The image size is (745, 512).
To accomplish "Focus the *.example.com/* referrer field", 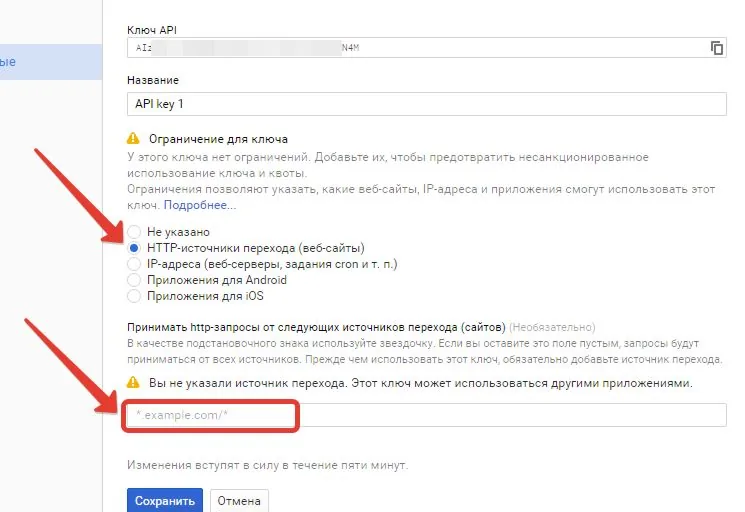I will tap(427, 415).
